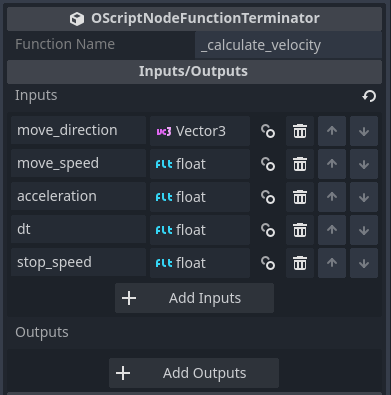Click the Add Outputs button
Screen dimensions: 391x395
coord(194,373)
